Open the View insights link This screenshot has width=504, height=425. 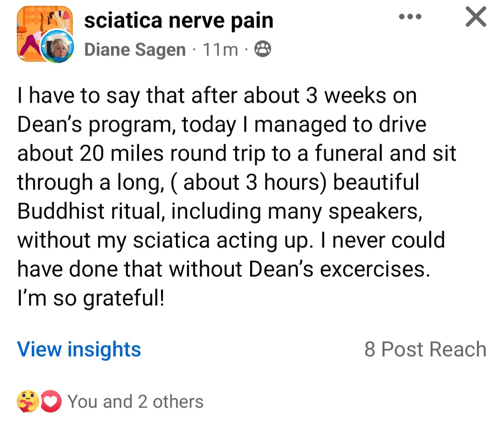(79, 349)
